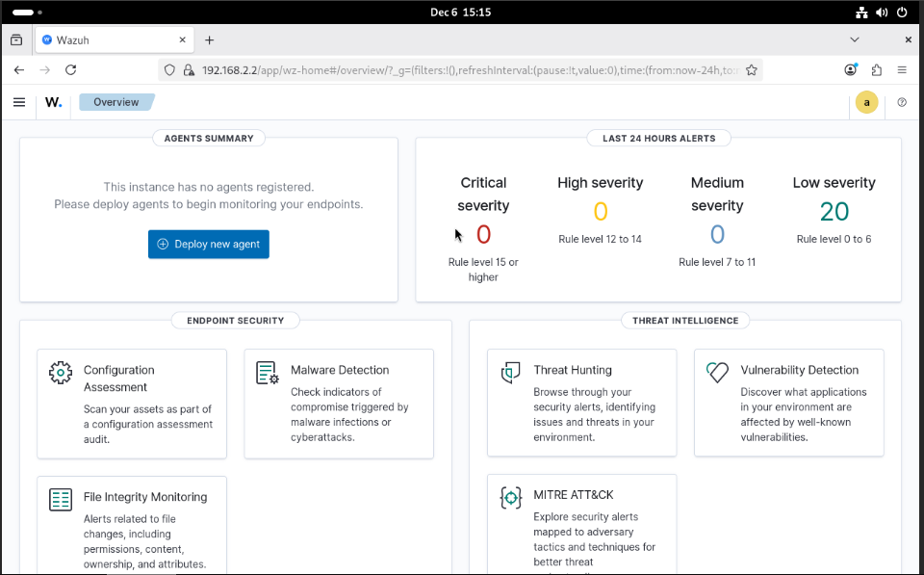Expand the Firefox list all tabs chevron
The image size is (924, 575).
coord(854,39)
